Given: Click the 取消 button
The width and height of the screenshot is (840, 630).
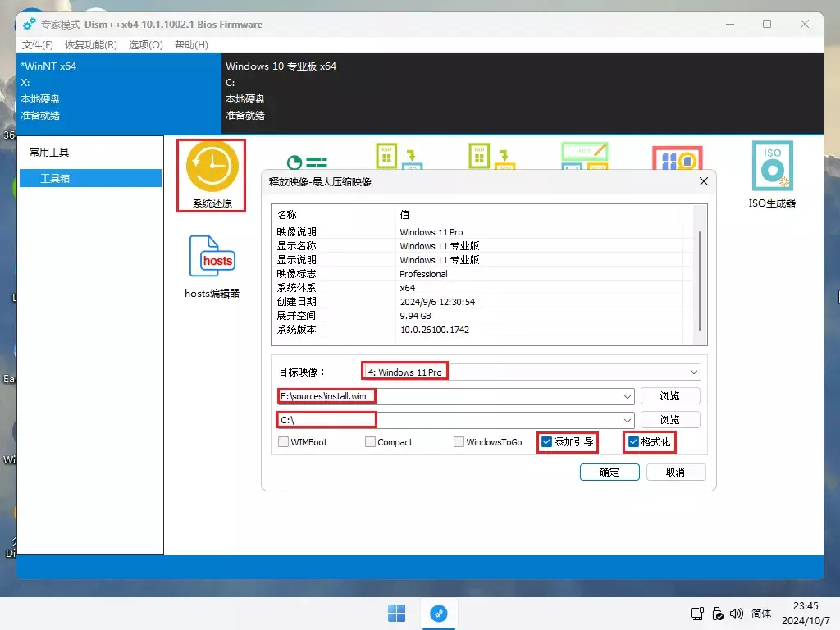Looking at the screenshot, I should 676,472.
